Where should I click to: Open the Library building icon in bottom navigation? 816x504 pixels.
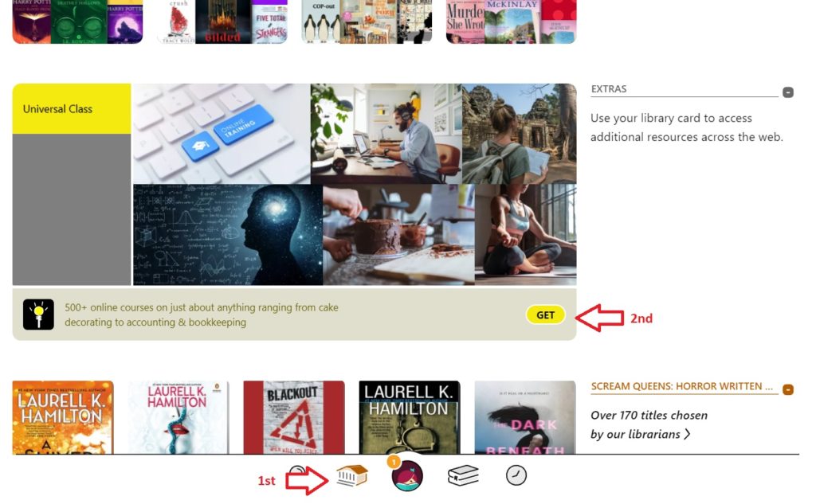(351, 475)
